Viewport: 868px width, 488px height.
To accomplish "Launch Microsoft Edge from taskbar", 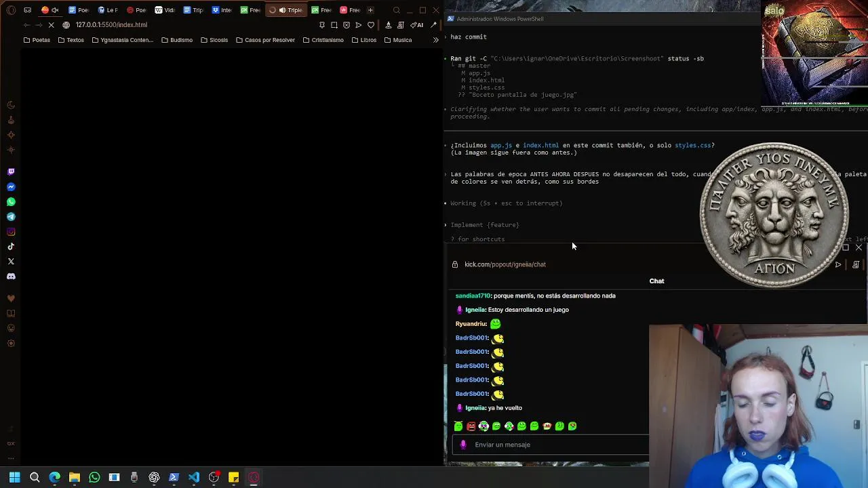I will pyautogui.click(x=54, y=478).
